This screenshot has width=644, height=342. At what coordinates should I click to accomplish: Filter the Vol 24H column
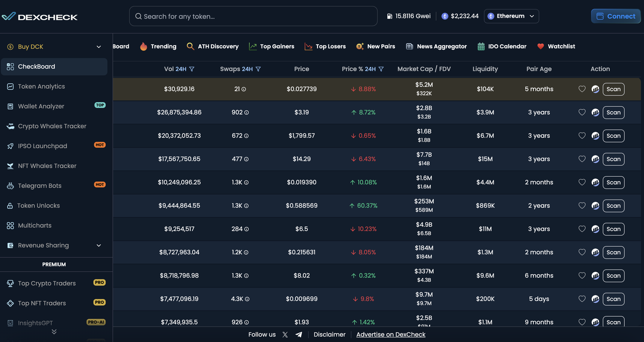(x=192, y=69)
